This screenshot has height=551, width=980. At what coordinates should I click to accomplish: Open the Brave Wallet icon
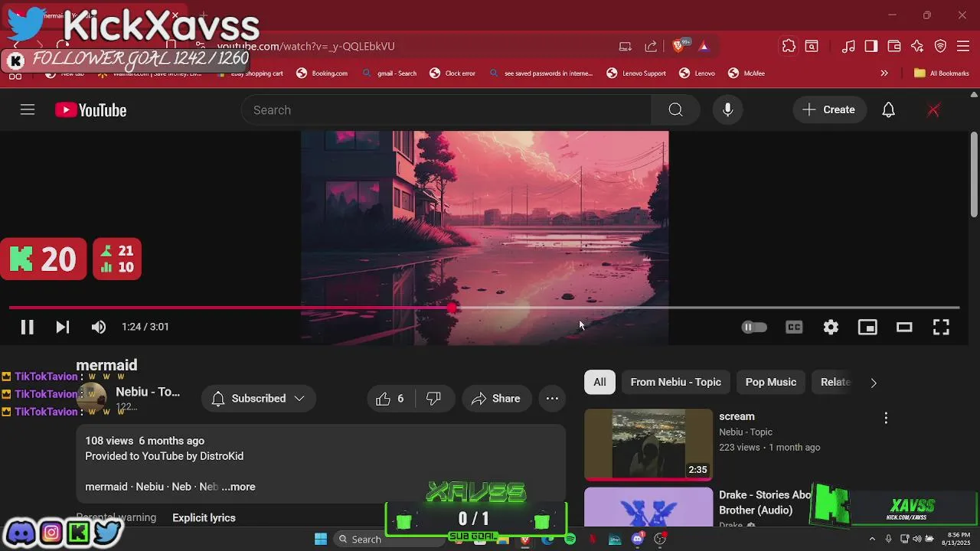(894, 47)
